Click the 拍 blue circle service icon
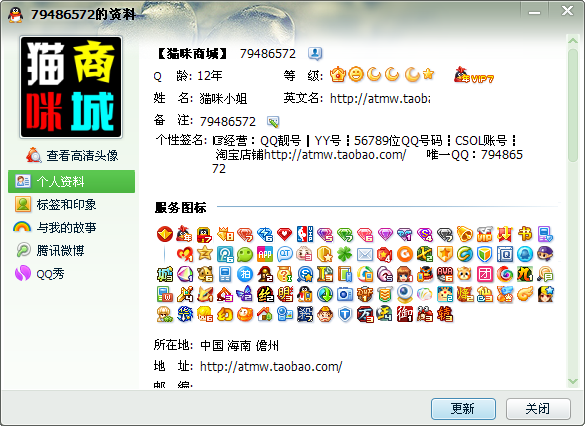The height and width of the screenshot is (426, 585). 245,274
